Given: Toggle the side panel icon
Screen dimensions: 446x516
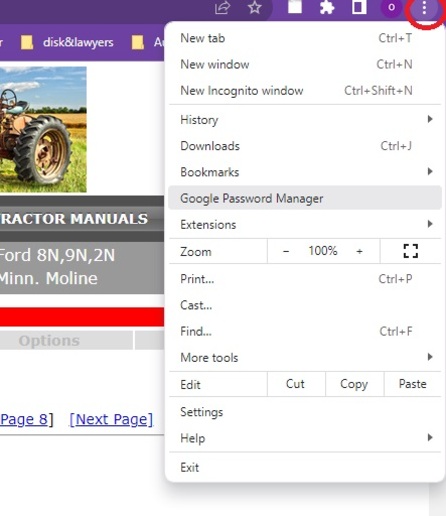Looking at the screenshot, I should [x=359, y=7].
